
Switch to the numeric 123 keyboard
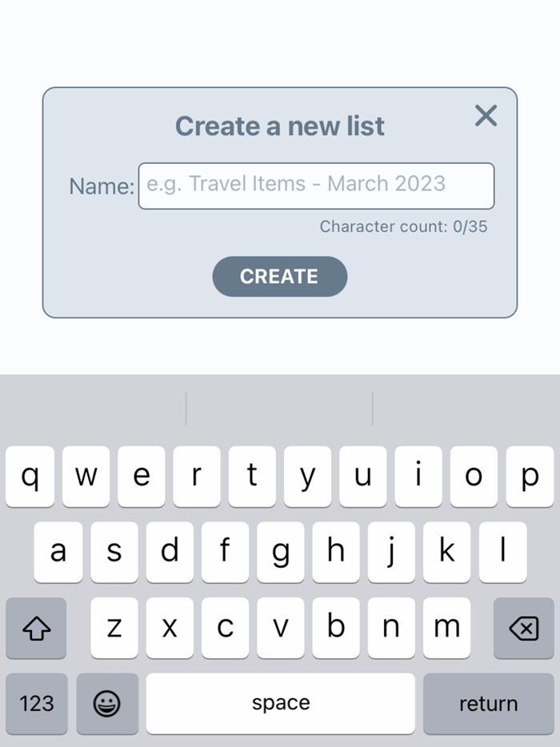click(x=35, y=703)
